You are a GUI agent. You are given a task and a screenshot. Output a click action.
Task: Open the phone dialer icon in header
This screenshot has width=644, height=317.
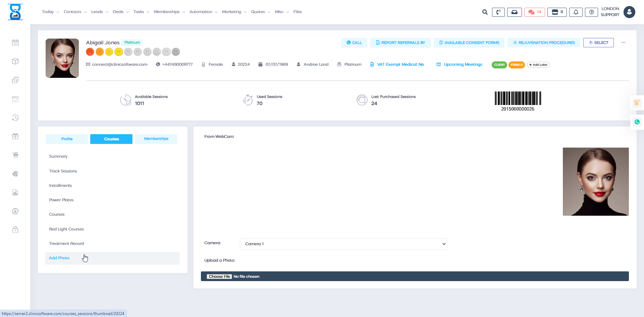(498, 12)
